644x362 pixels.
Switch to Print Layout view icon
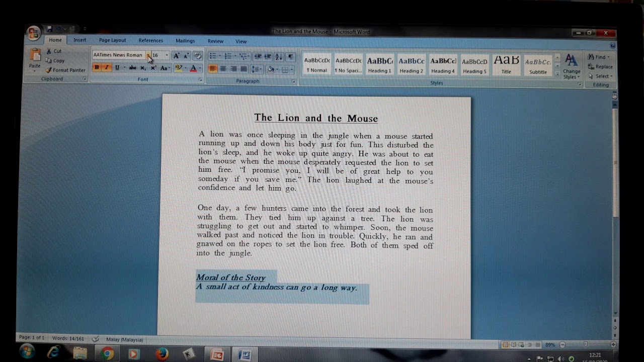click(x=505, y=345)
